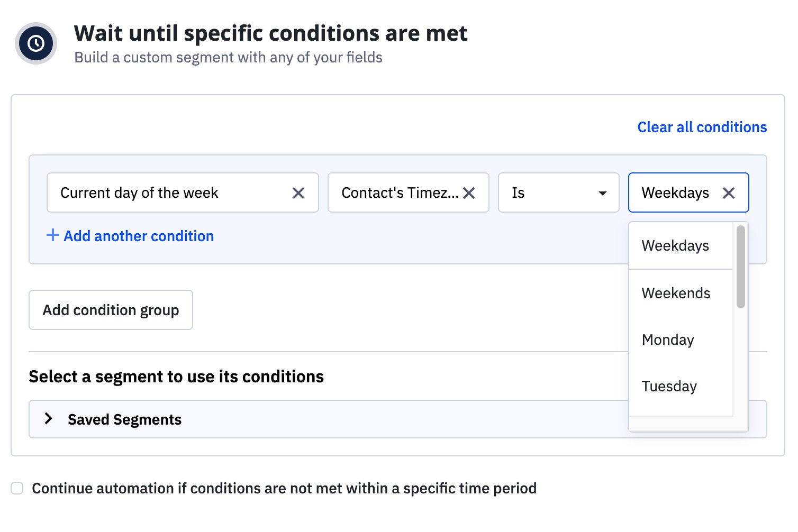Open the 'Is' operator dropdown

[x=558, y=193]
